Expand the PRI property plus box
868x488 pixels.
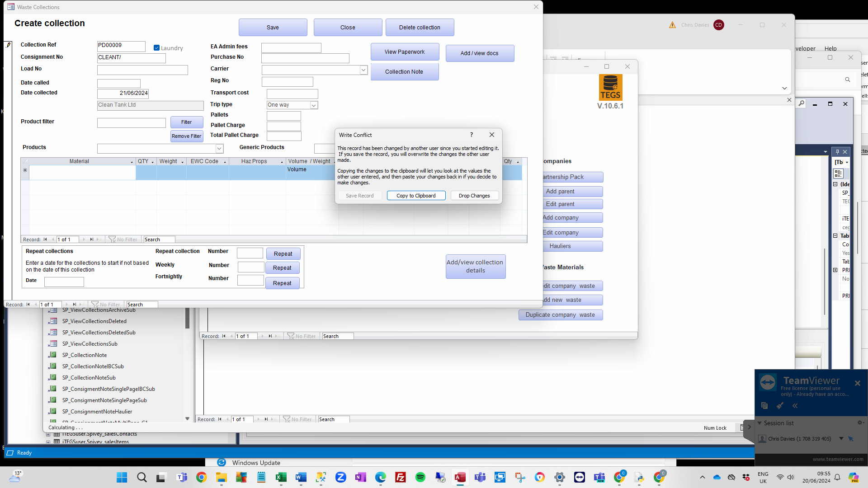[835, 270]
